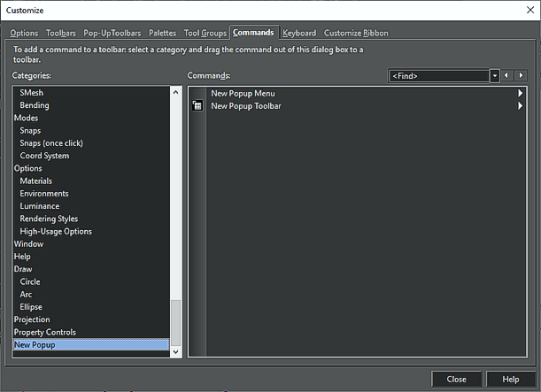Expand the New Popup Toolbar submenu arrow
This screenshot has height=392, width=541.
tap(520, 106)
